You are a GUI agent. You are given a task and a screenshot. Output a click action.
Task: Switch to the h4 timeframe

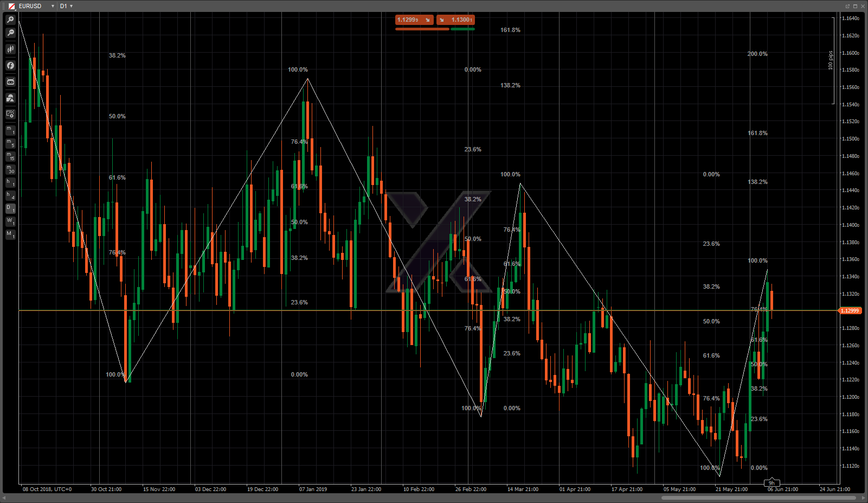click(x=10, y=195)
